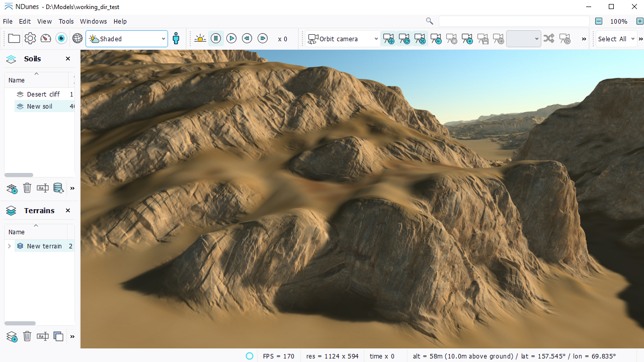The width and height of the screenshot is (644, 362).
Task: Click the sun time-of-day icon
Action: click(x=200, y=39)
